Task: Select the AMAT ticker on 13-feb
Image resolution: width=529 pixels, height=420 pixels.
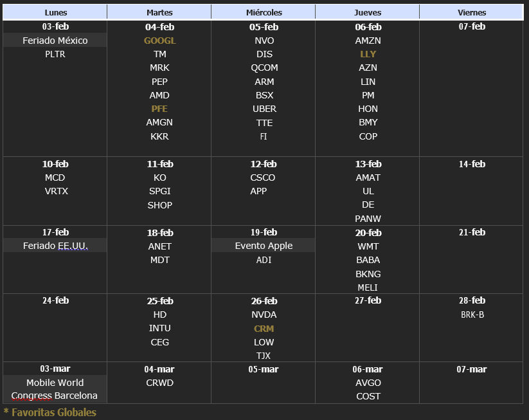Action: point(368,178)
